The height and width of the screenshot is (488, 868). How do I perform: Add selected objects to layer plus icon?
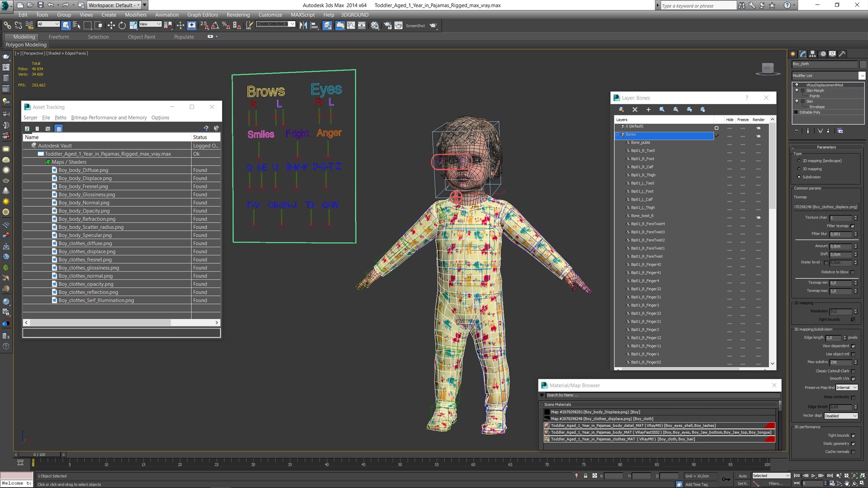click(x=648, y=109)
